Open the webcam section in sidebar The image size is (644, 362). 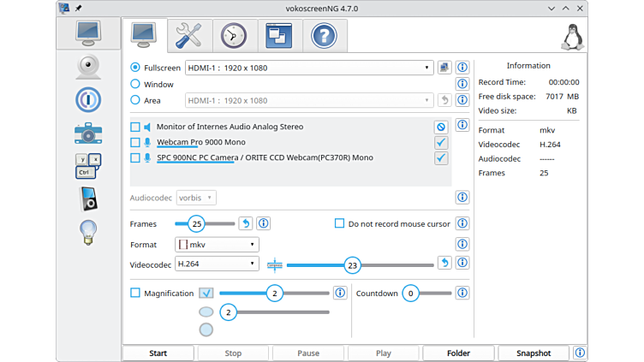tap(88, 67)
